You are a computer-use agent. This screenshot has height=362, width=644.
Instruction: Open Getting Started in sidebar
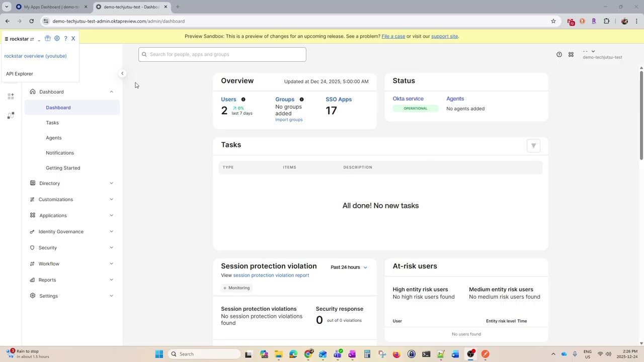pos(63,168)
